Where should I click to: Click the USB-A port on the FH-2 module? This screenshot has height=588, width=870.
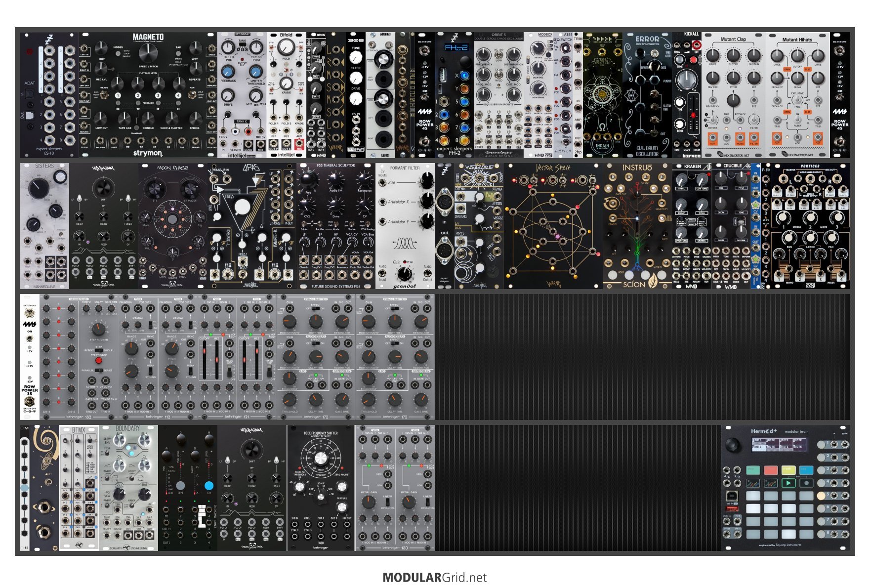(x=443, y=75)
